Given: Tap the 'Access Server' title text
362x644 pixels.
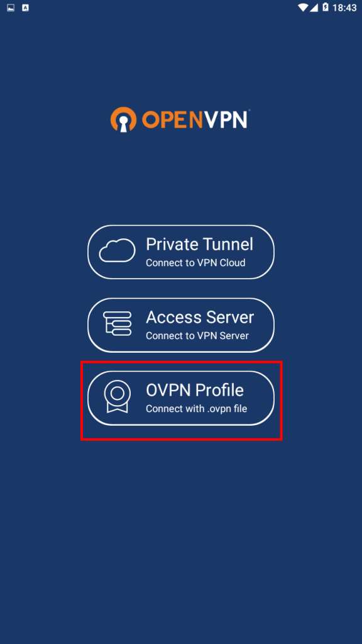Looking at the screenshot, I should point(200,317).
